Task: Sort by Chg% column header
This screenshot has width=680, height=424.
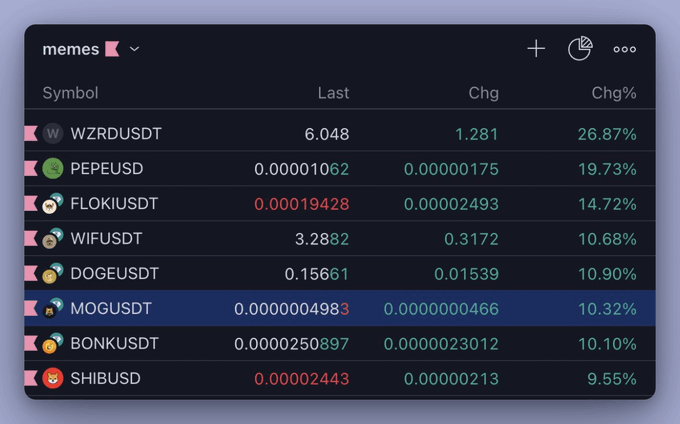Action: point(614,93)
